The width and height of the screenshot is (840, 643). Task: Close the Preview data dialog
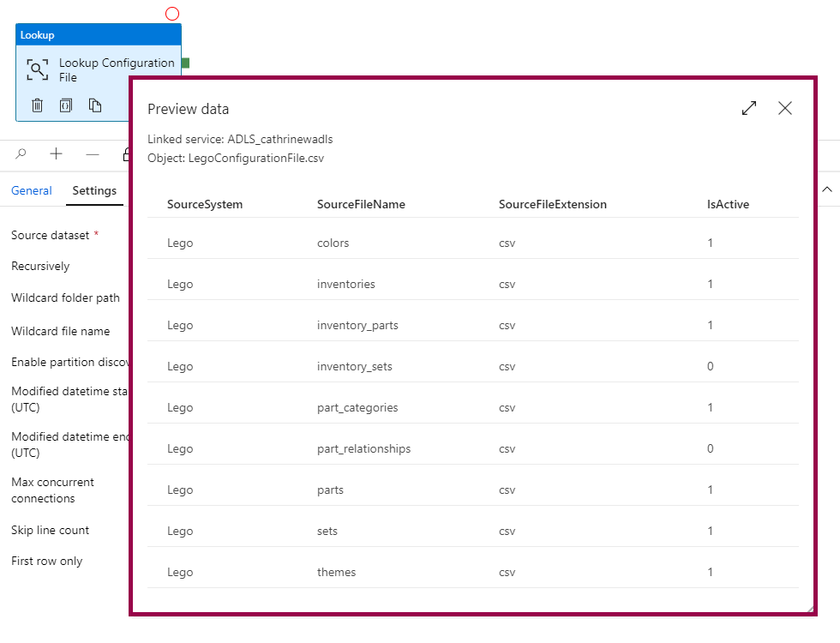pyautogui.click(x=785, y=108)
